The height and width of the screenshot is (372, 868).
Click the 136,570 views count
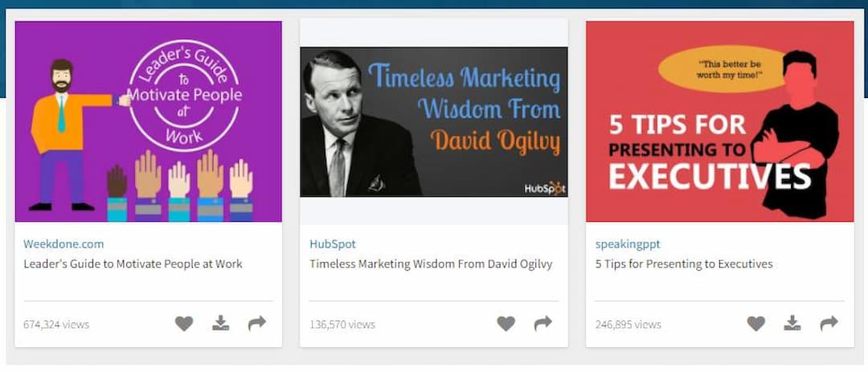coord(342,325)
